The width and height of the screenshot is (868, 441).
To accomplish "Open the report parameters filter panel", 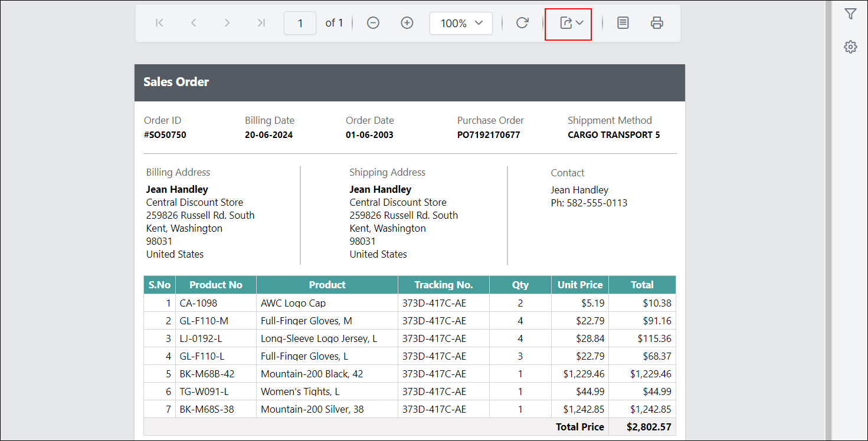I will pos(850,13).
